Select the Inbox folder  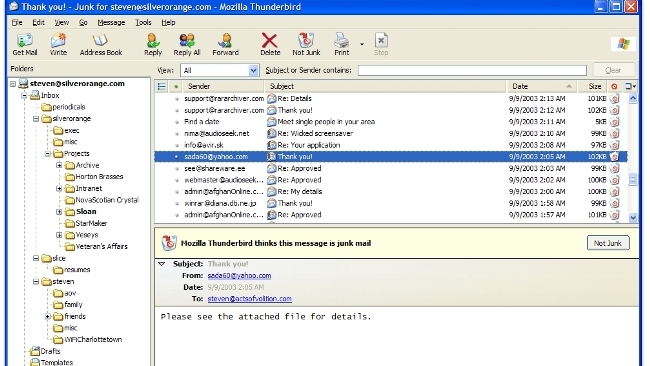tap(50, 95)
